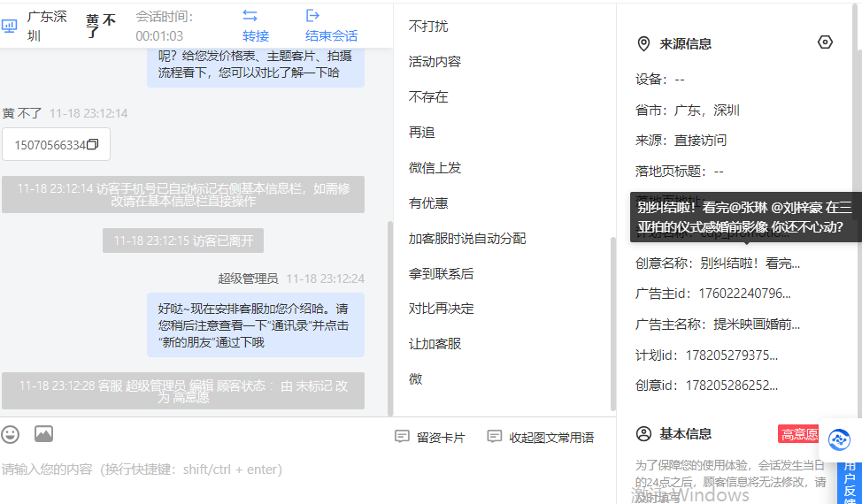Click the person icon beside 基本信息
The width and height of the screenshot is (862, 504).
coord(643,434)
